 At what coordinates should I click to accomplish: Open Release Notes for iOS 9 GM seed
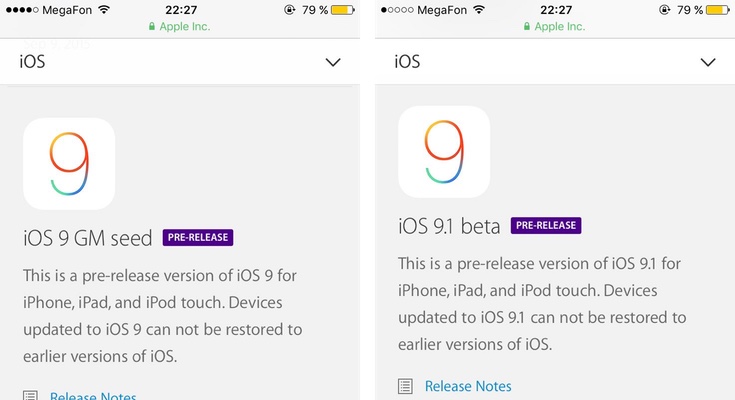(93, 396)
